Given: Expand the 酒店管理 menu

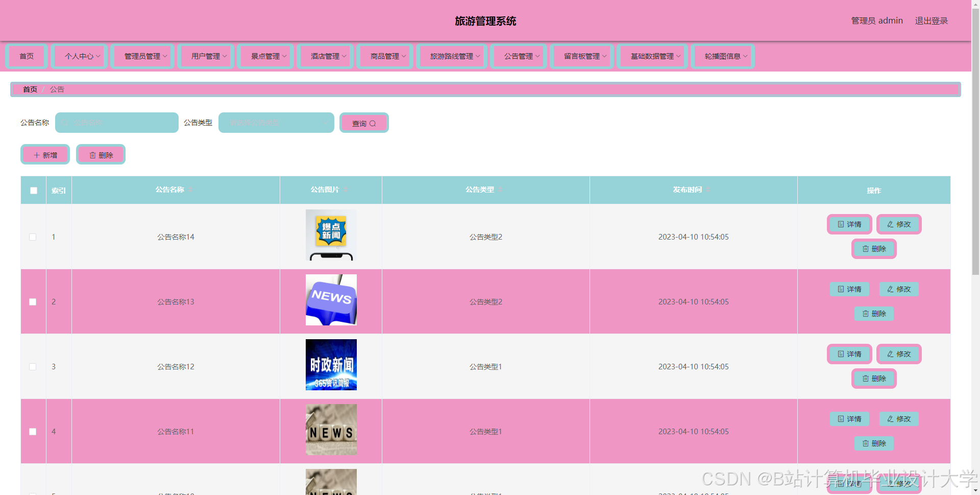Looking at the screenshot, I should (325, 56).
